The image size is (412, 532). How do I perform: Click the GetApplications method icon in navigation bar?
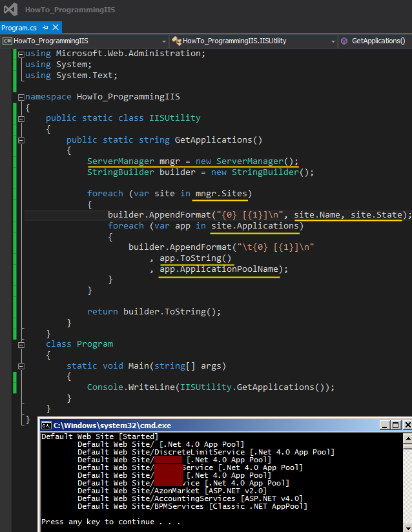pos(344,41)
